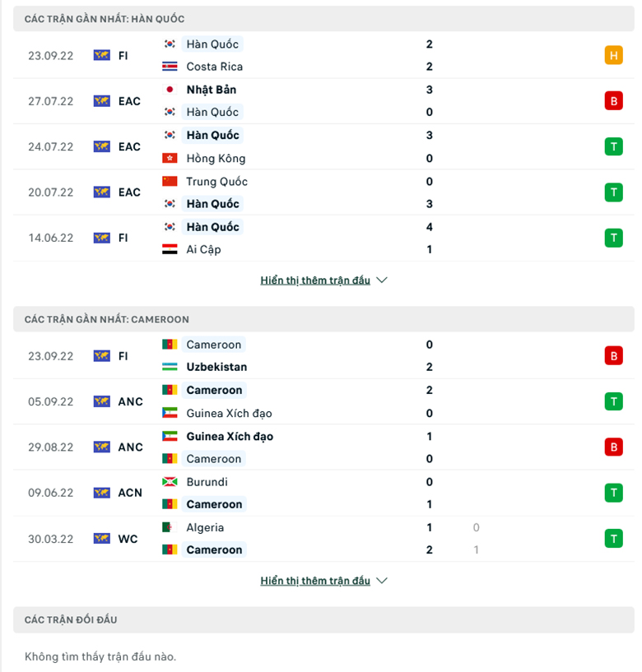The image size is (642, 672).
Task: Expand more Hàn Quốc matches chevron
Action: (382, 280)
